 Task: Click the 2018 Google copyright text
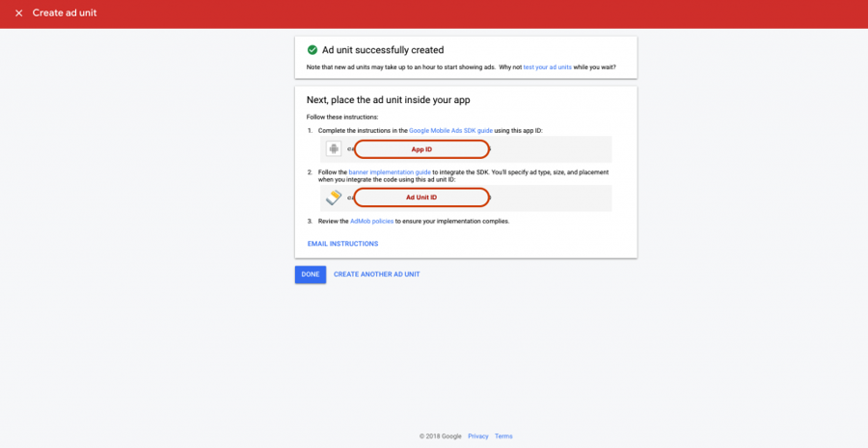click(441, 436)
